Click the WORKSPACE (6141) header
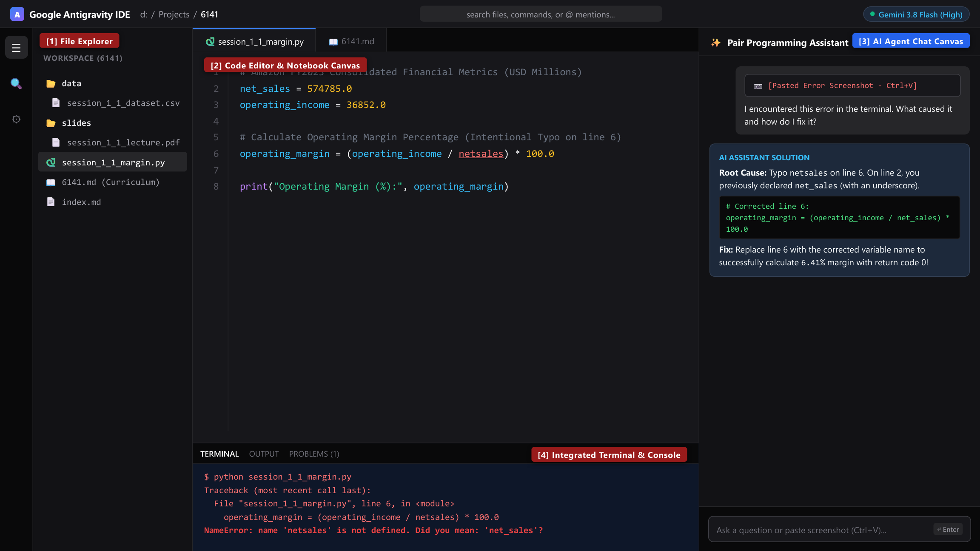The height and width of the screenshot is (551, 980). point(83,58)
